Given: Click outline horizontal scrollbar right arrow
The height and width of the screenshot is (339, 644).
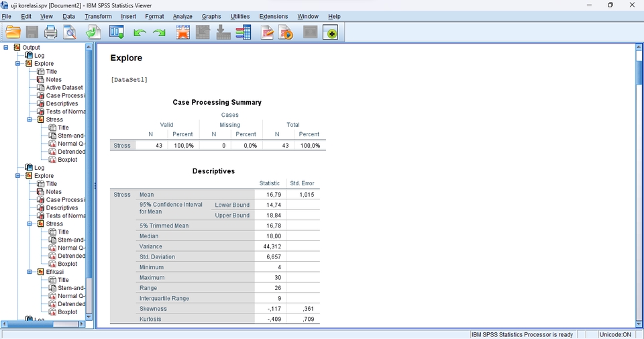Looking at the screenshot, I should tap(81, 324).
